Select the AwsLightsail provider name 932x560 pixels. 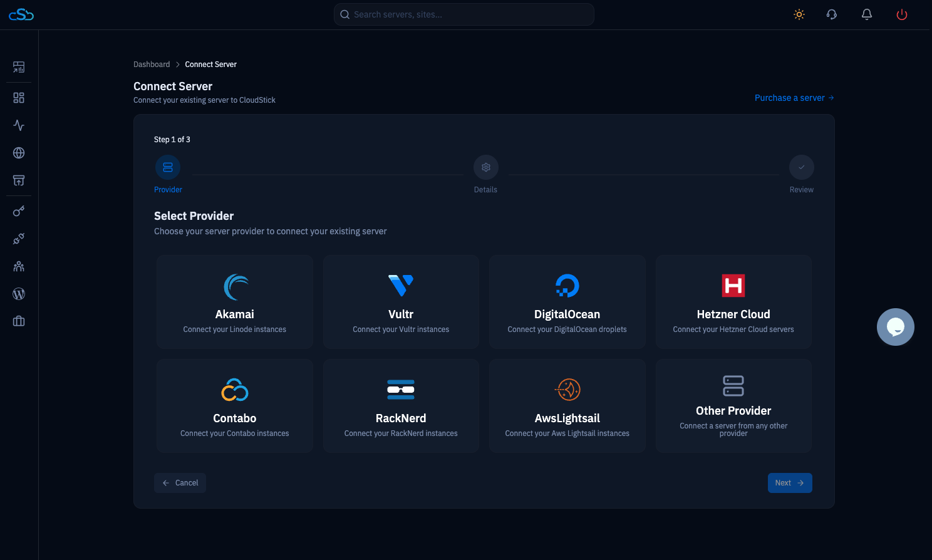click(x=567, y=418)
